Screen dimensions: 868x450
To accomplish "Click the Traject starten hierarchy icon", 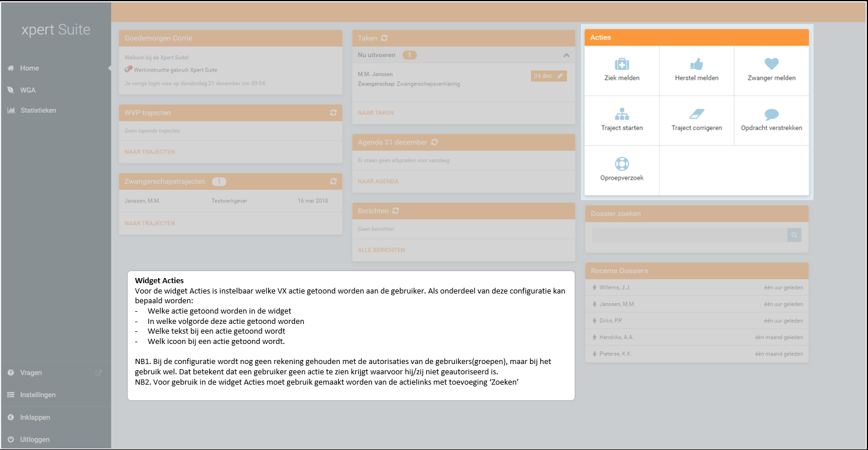I will pyautogui.click(x=622, y=114).
